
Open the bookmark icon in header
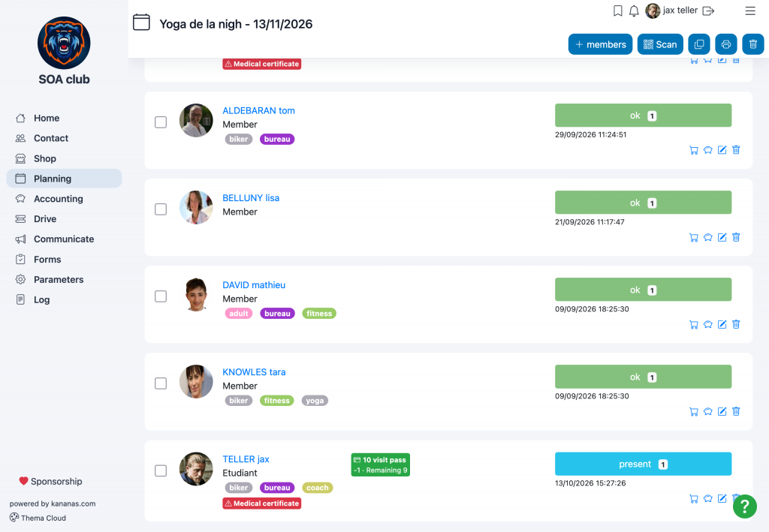point(618,11)
